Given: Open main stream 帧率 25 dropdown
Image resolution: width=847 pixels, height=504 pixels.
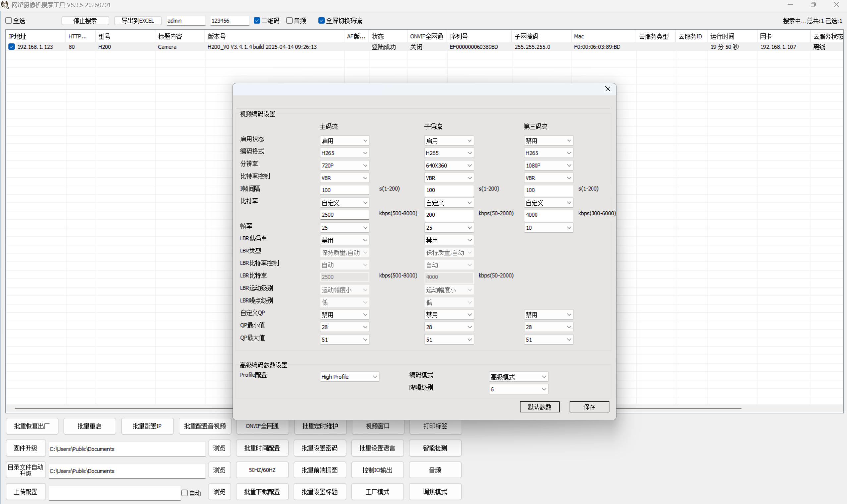Looking at the screenshot, I should tap(344, 228).
